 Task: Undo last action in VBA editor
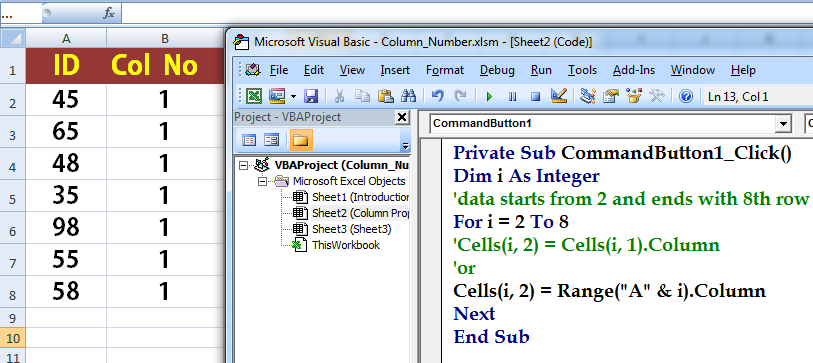coord(438,96)
